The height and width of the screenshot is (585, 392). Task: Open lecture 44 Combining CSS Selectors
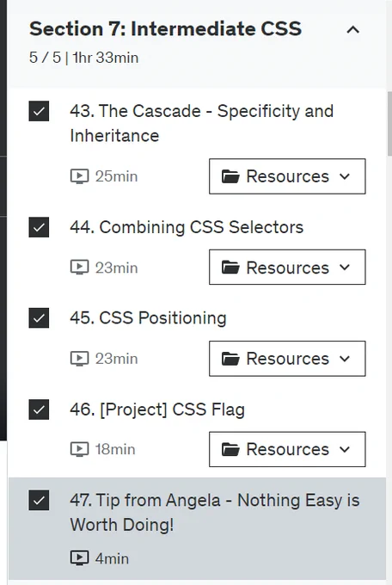point(187,227)
